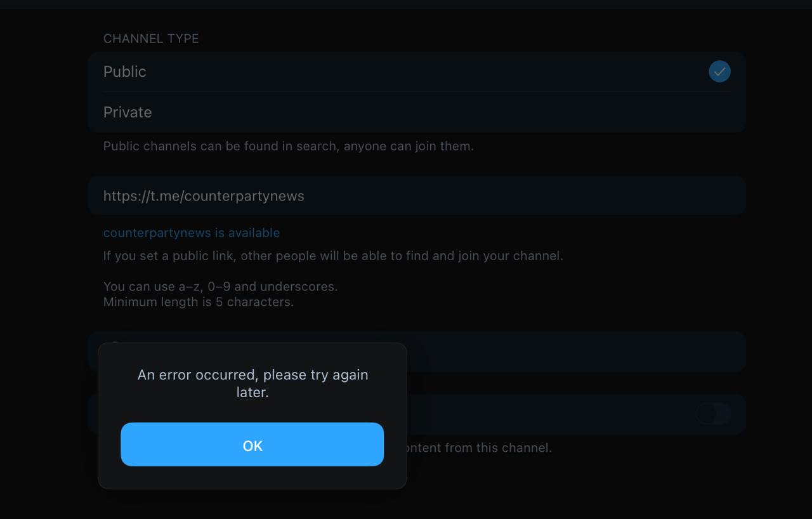Viewport: 812px width, 519px height.
Task: Click the 'An error occurred' message text
Action: (x=252, y=383)
